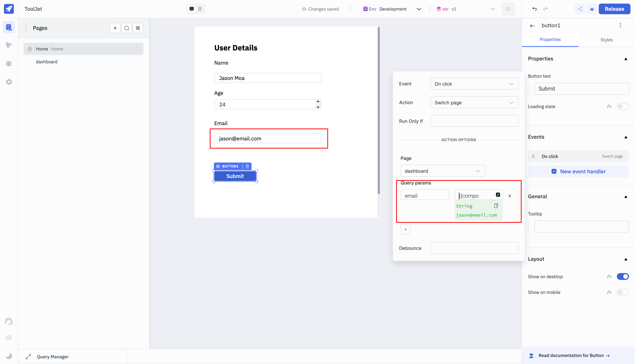This screenshot has height=364, width=635.
Task: Disable the Show on desktop toggle
Action: (622, 276)
